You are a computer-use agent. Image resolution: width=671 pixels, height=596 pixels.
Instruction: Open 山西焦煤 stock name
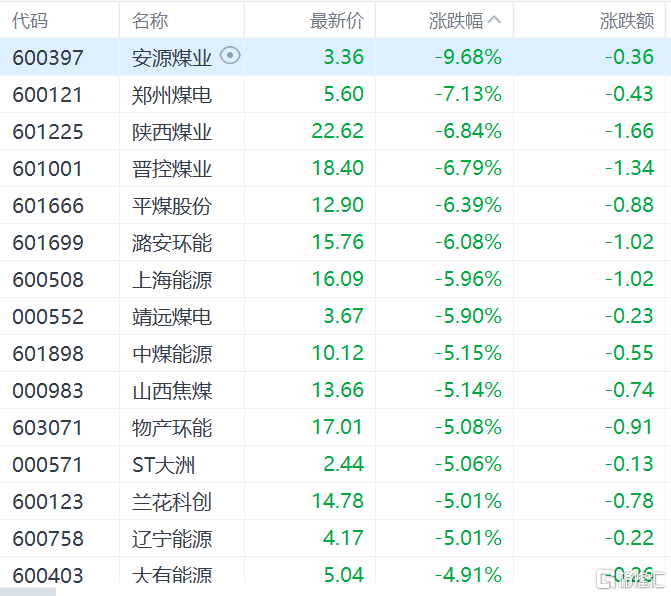pos(172,391)
